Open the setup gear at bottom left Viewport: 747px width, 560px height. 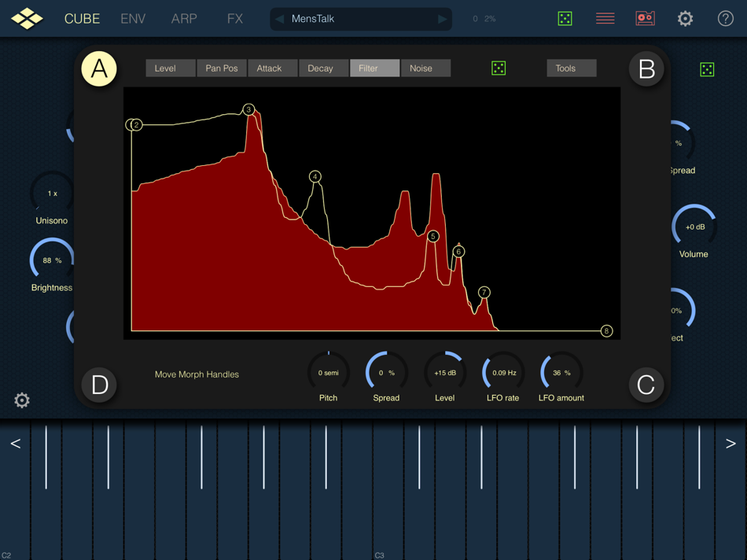21,400
